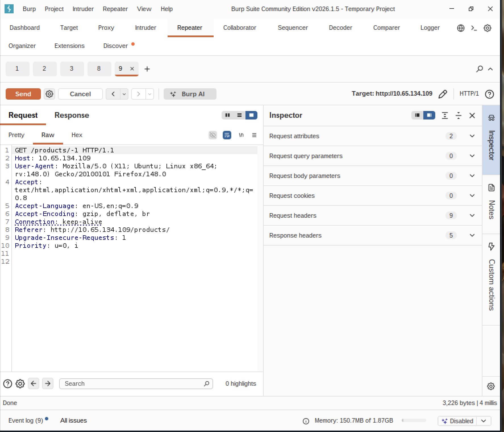Open the Intruder tool tab

(x=145, y=28)
